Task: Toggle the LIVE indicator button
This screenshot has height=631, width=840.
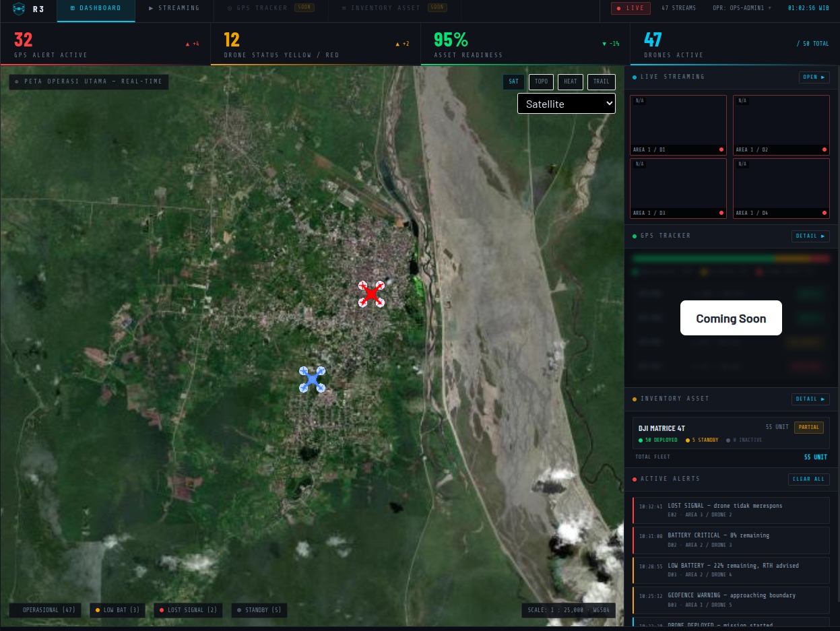Action: tap(631, 8)
